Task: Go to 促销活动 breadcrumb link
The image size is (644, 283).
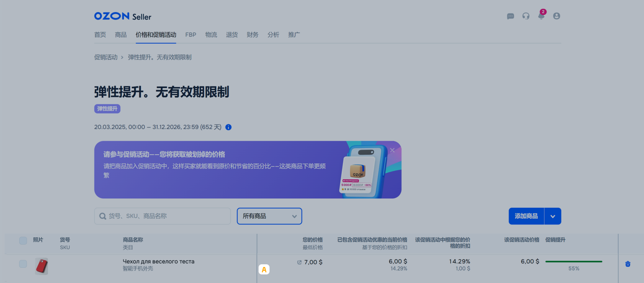Action: coord(106,57)
